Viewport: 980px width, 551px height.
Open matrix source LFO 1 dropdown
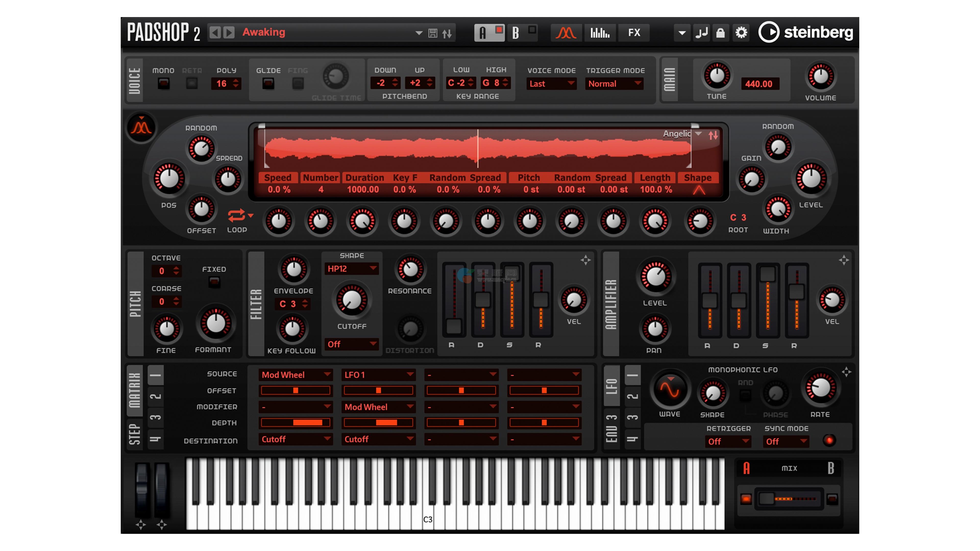(378, 375)
